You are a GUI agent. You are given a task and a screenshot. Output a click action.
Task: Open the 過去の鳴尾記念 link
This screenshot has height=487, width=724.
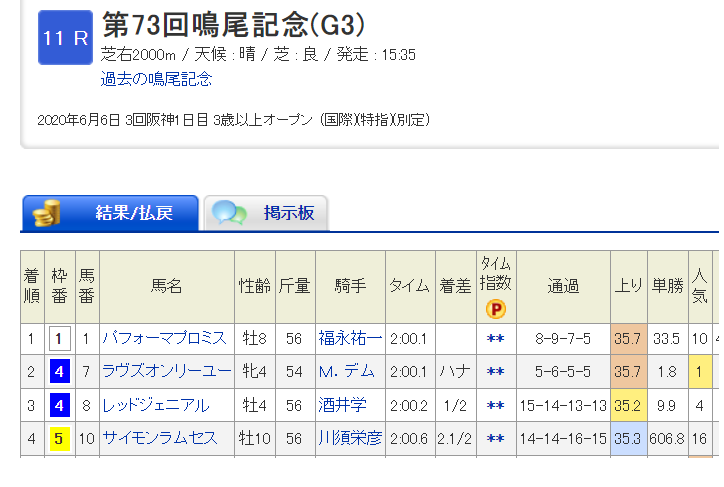156,79
